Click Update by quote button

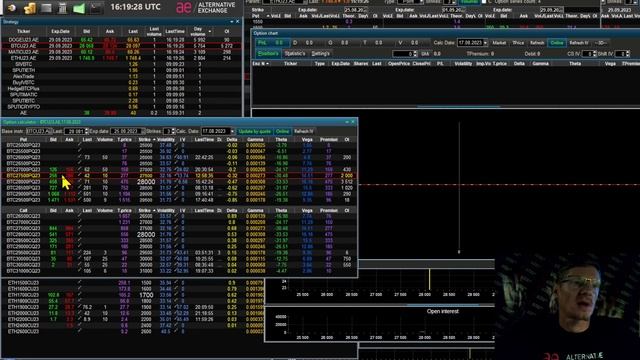(255, 131)
